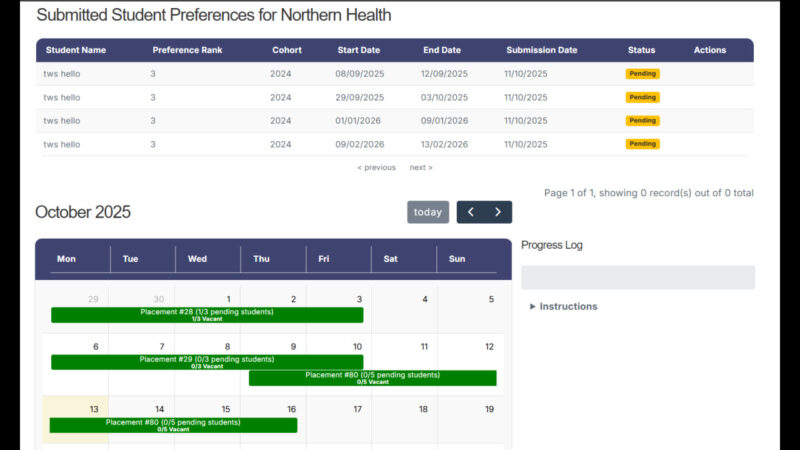This screenshot has height=450, width=800.
Task: Click Pending badge for 01/01/2026 start row
Action: coord(642,121)
